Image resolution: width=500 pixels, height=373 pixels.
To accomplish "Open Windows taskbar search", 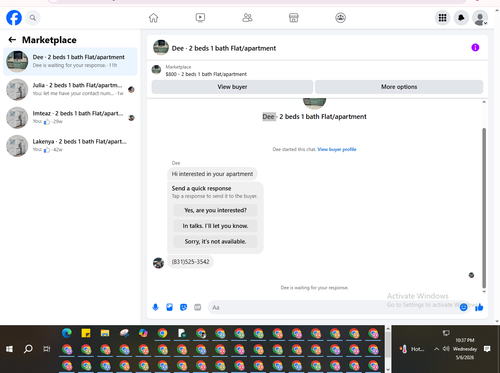I will pyautogui.click(x=28, y=349).
